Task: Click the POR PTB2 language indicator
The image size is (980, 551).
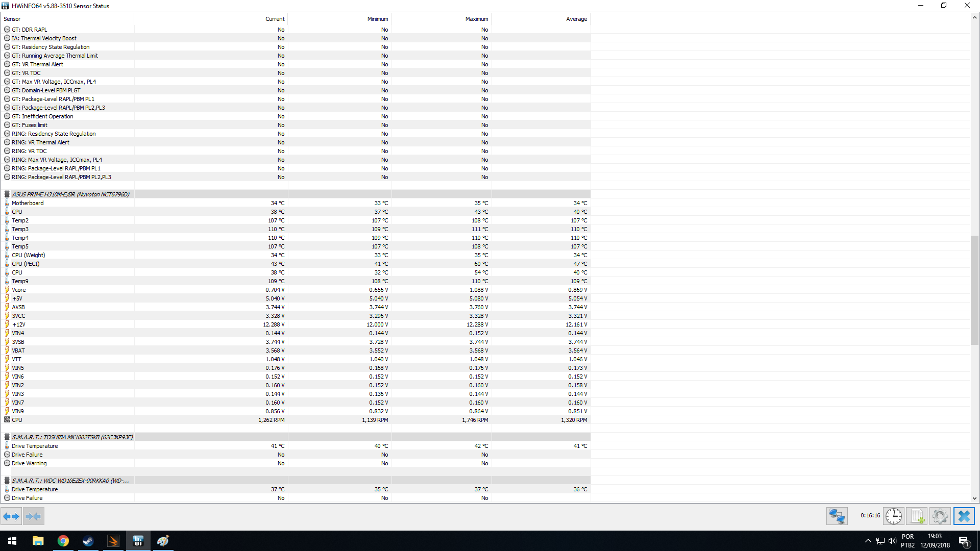Action: coord(908,541)
